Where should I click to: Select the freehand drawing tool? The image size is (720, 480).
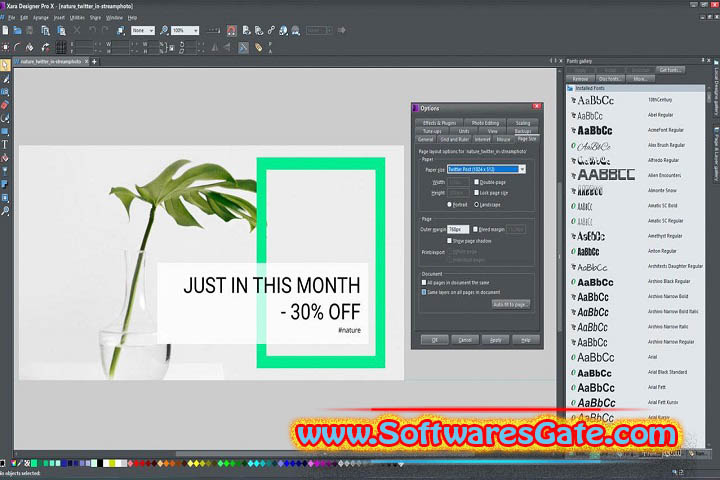pyautogui.click(x=5, y=79)
